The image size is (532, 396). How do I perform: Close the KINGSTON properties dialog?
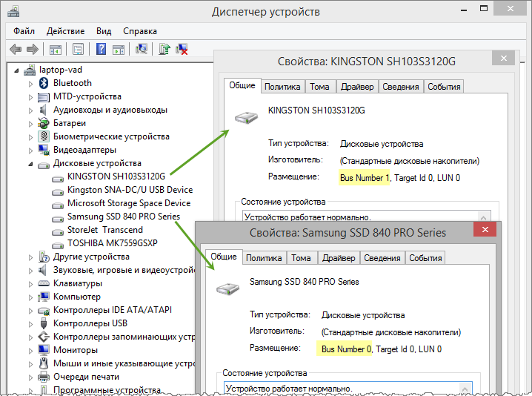(x=504, y=59)
